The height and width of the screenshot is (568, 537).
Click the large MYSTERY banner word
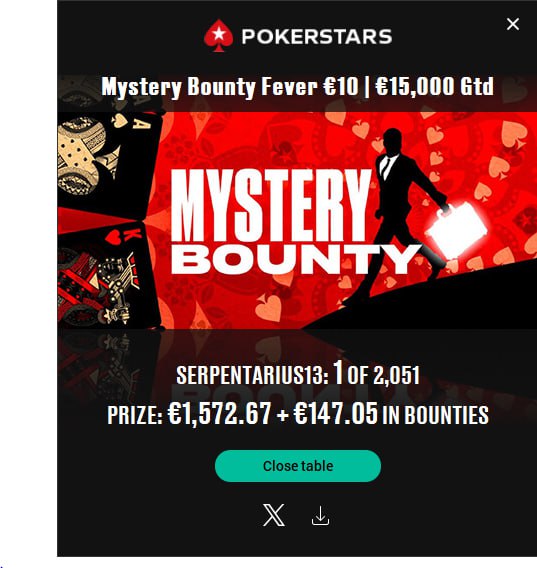pyautogui.click(x=271, y=205)
